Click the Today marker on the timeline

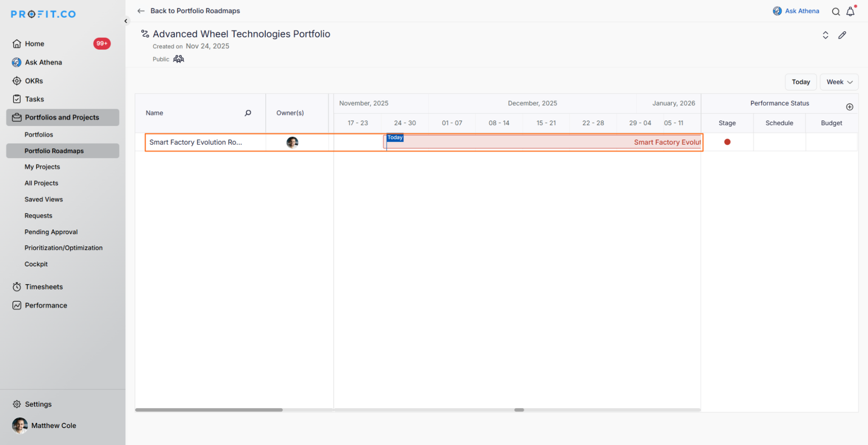tap(395, 138)
